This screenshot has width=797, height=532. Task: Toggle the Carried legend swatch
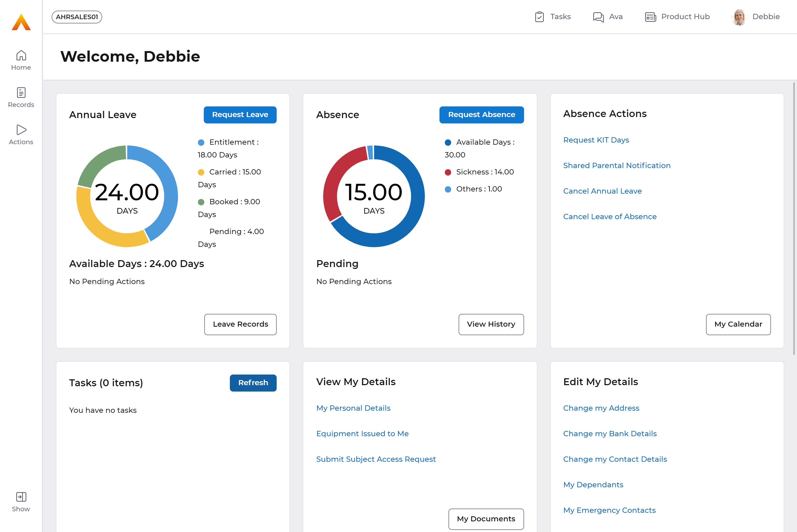201,172
